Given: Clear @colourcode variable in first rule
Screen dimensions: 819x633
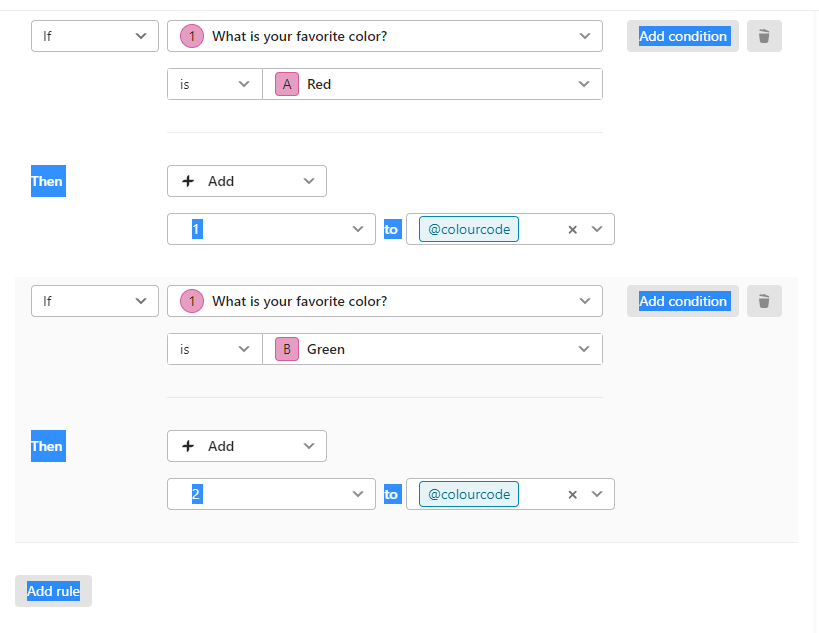Looking at the screenshot, I should click(x=572, y=229).
